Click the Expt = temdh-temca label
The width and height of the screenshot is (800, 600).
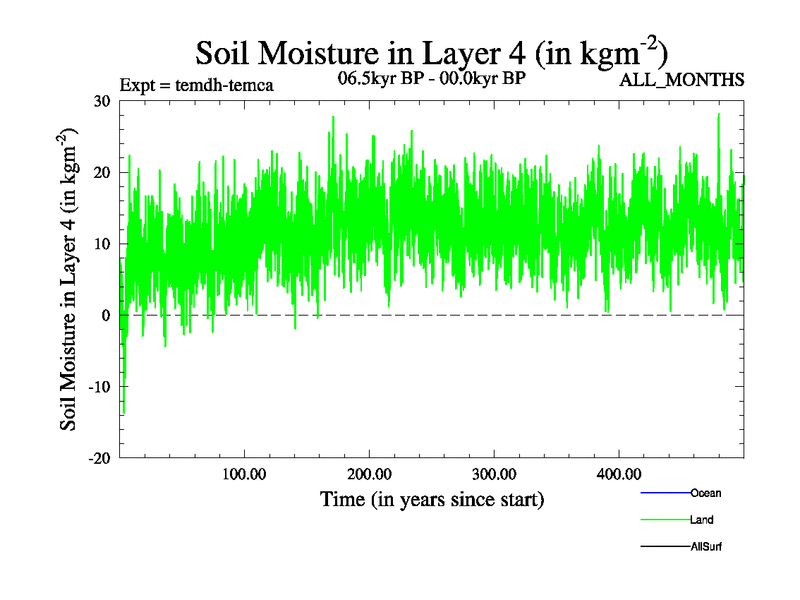(196, 85)
